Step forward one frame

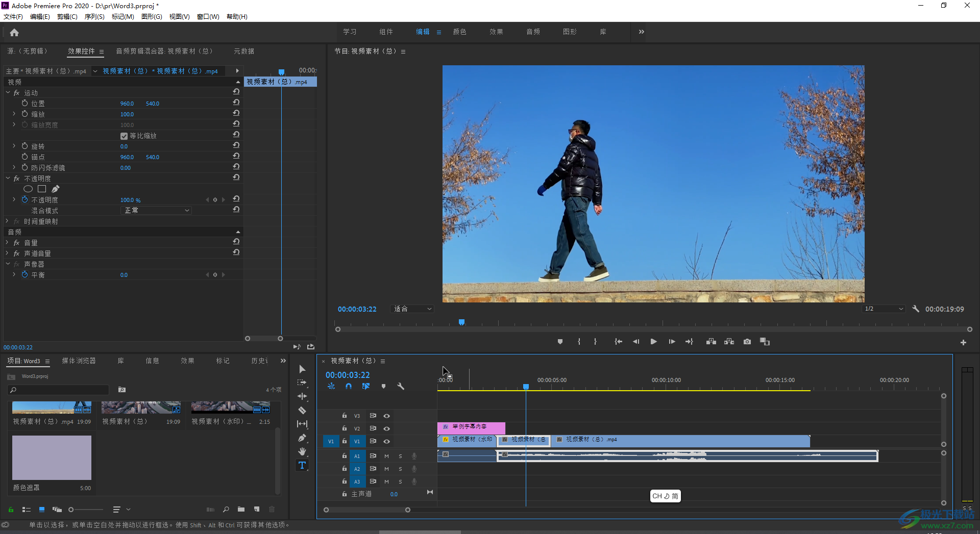[x=672, y=342]
